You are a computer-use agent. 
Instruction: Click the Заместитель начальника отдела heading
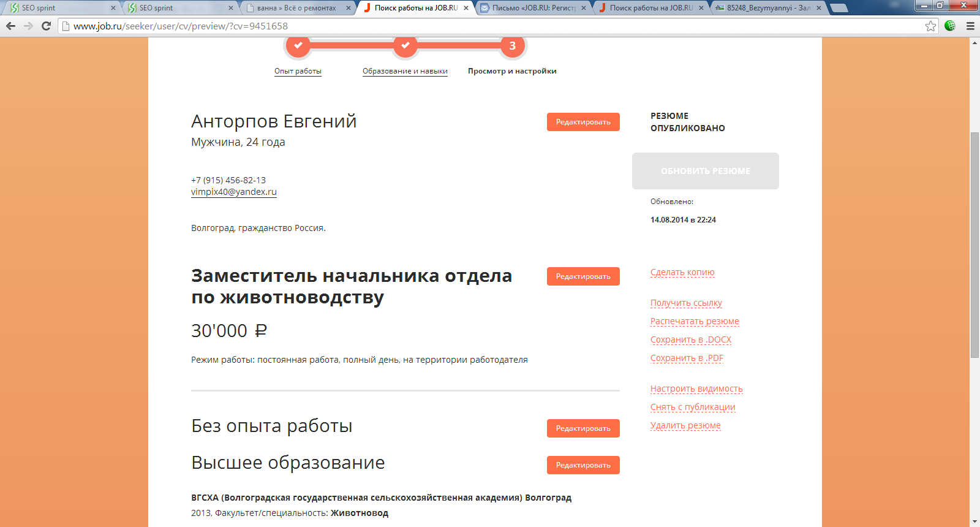coord(352,286)
